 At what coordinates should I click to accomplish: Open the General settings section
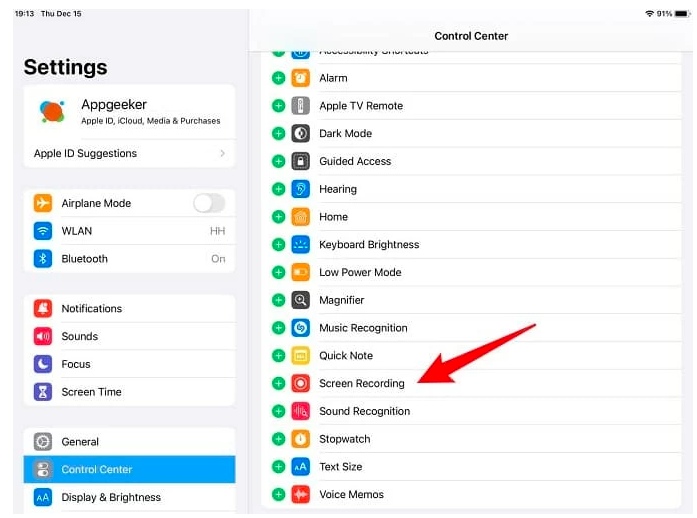[x=129, y=441]
